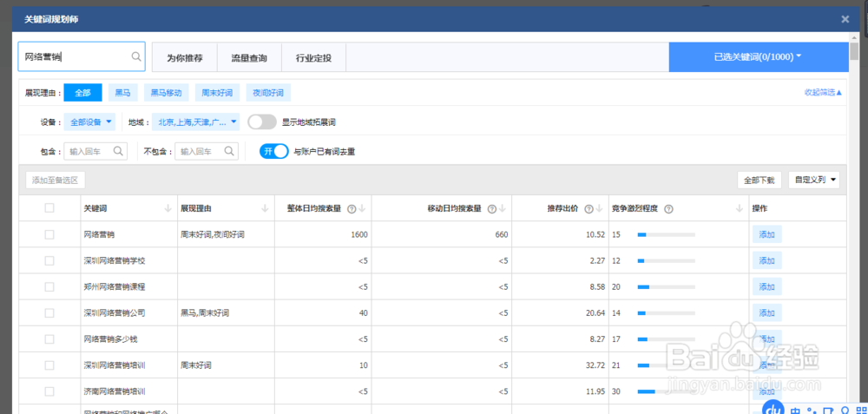The width and height of the screenshot is (868, 414).
Task: Open the 地域 region dropdown
Action: click(x=196, y=122)
